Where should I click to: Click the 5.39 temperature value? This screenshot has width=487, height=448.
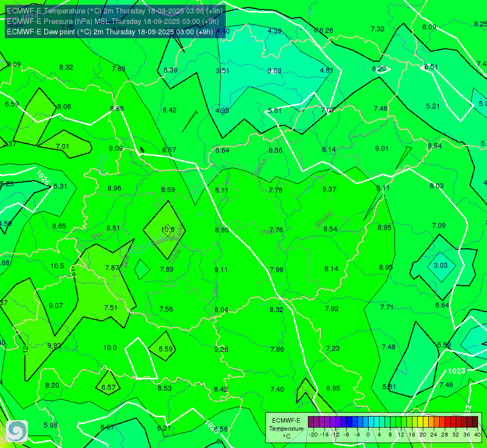point(171,70)
